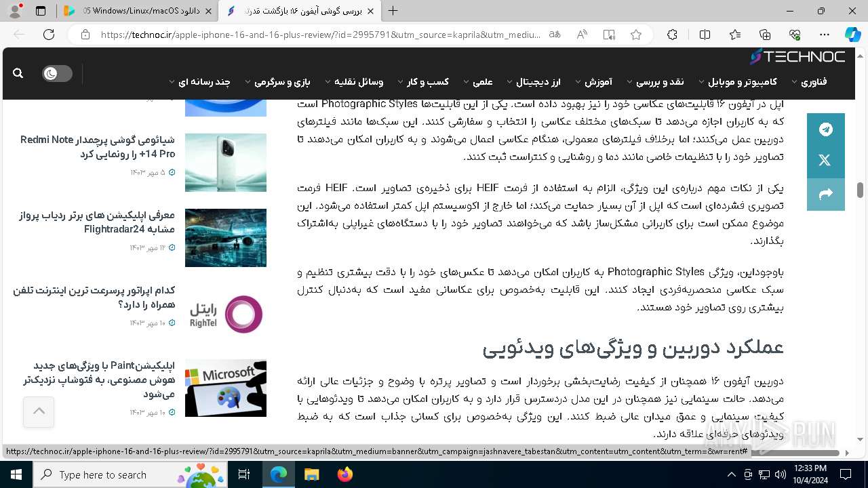Open the RighTel logo thumbnail
Screen dimensions: 868x488
[x=226, y=314]
